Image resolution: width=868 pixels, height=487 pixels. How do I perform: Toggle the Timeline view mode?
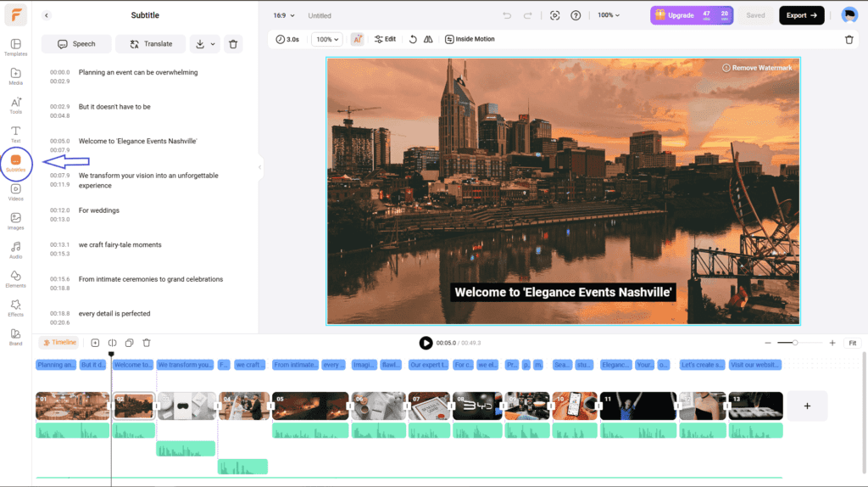(59, 343)
